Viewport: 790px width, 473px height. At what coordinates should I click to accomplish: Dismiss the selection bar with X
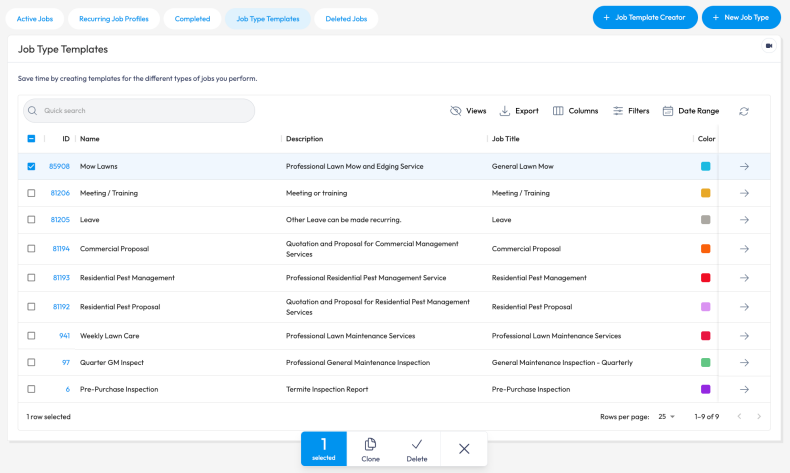[464, 449]
